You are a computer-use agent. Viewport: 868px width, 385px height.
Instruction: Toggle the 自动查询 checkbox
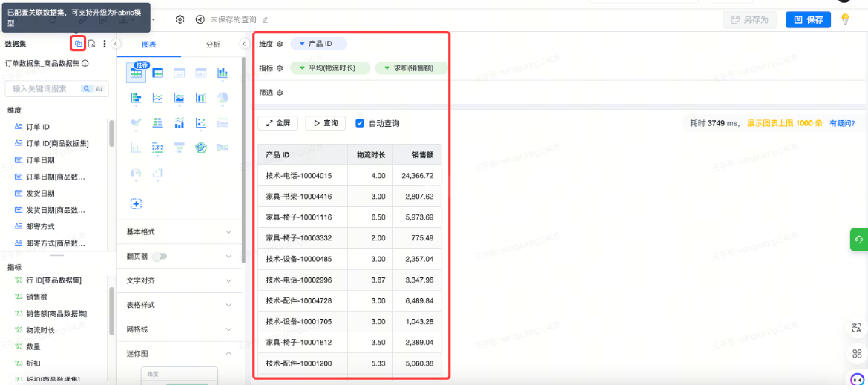(360, 123)
